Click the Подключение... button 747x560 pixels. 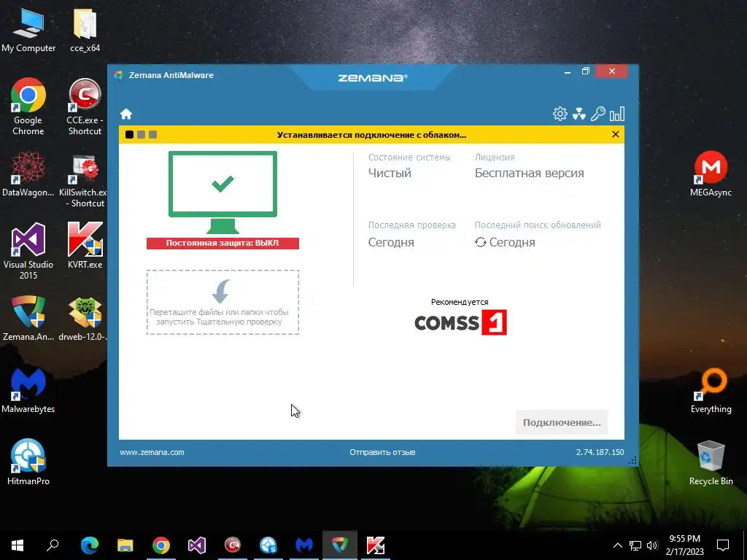pos(562,422)
